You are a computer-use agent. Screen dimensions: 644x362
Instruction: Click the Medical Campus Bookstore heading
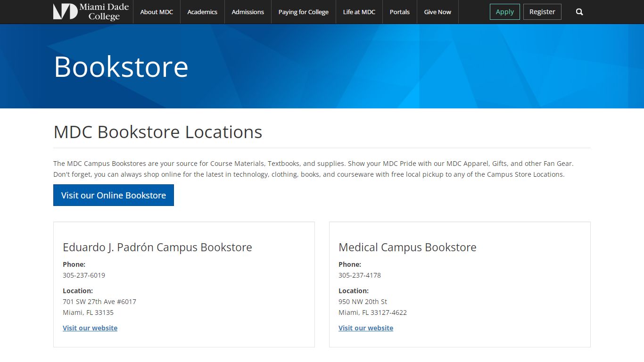[x=407, y=247]
